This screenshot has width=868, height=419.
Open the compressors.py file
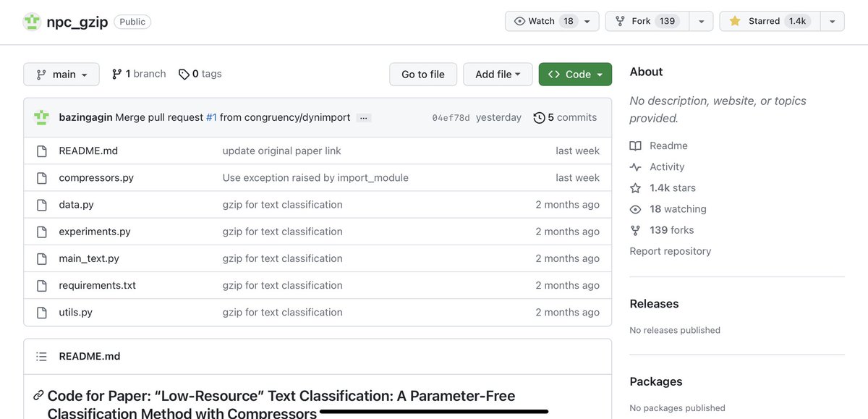pos(96,177)
